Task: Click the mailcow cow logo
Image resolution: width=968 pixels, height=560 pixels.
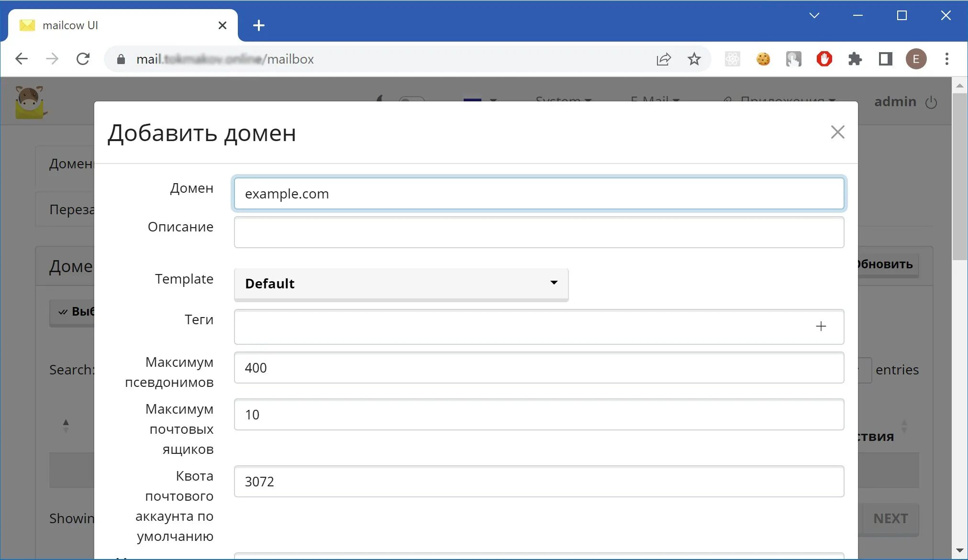Action: tap(30, 102)
